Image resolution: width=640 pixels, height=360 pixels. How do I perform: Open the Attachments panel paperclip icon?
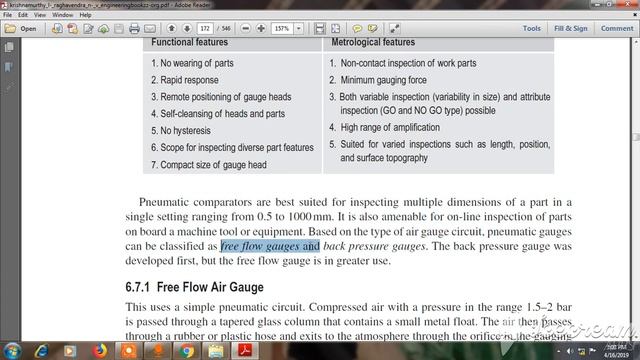pyautogui.click(x=9, y=87)
